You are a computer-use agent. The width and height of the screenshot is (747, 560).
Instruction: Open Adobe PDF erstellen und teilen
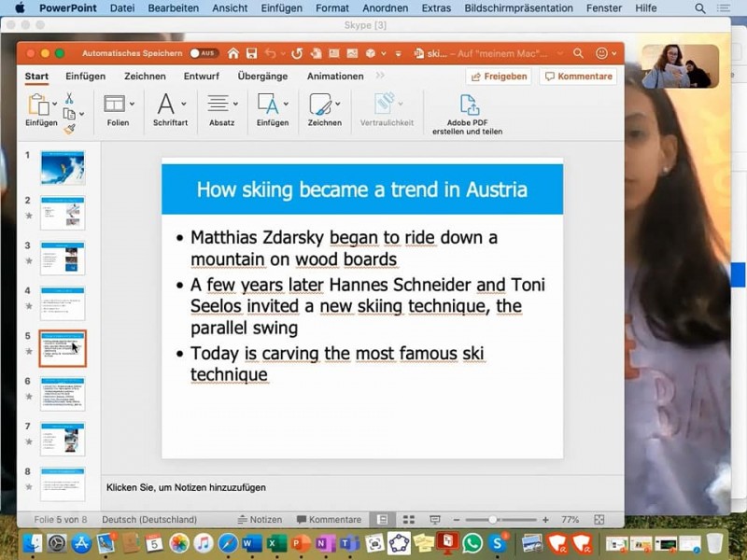click(x=467, y=114)
